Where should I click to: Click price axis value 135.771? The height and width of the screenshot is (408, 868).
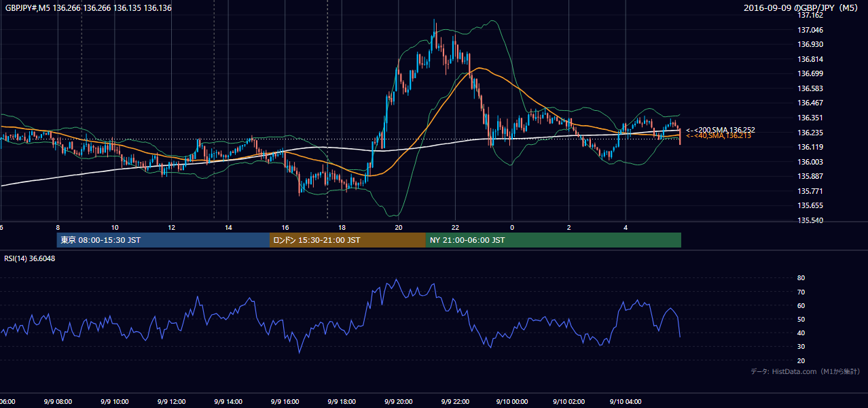coord(810,191)
